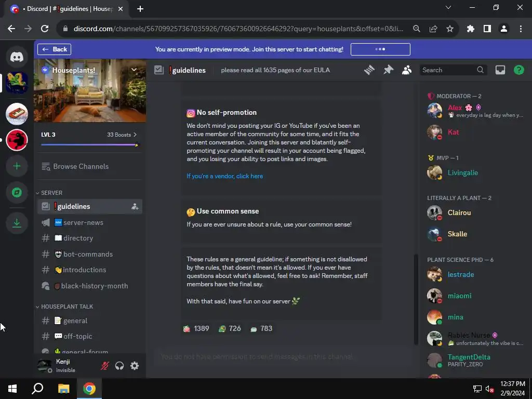Open Windows Start menu
The width and height of the screenshot is (532, 399).
tap(12, 389)
